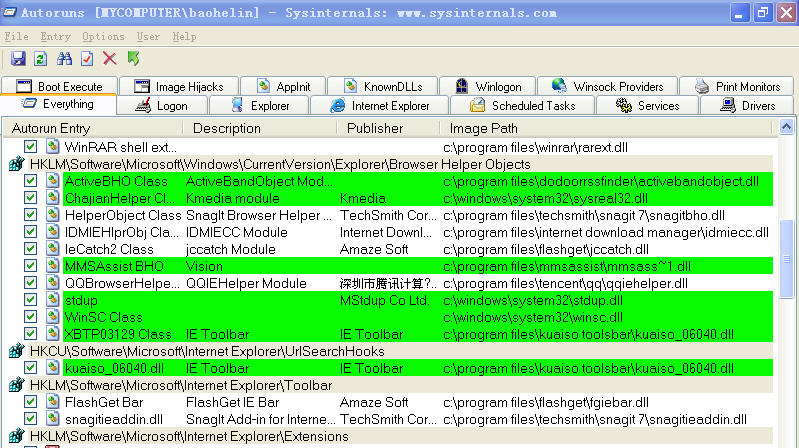
Task: Click the Autoruns title bar app icon
Action: (x=10, y=12)
